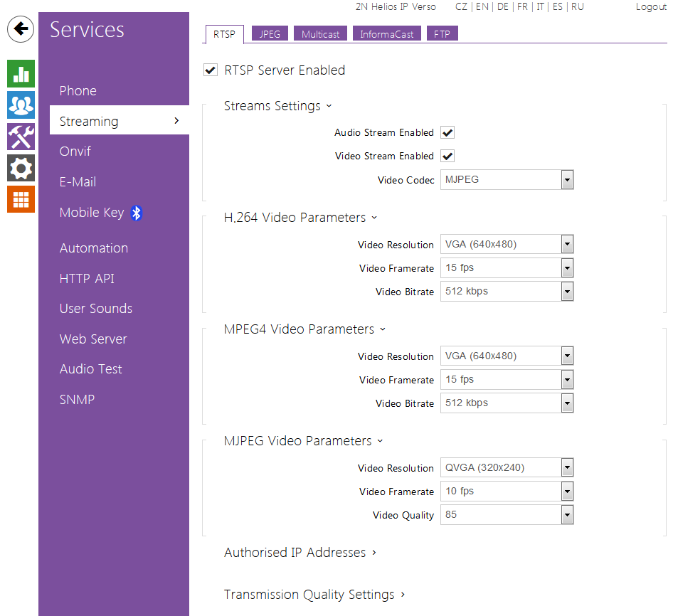Click the Logout link
This screenshot has height=616, width=673.
[x=651, y=6]
